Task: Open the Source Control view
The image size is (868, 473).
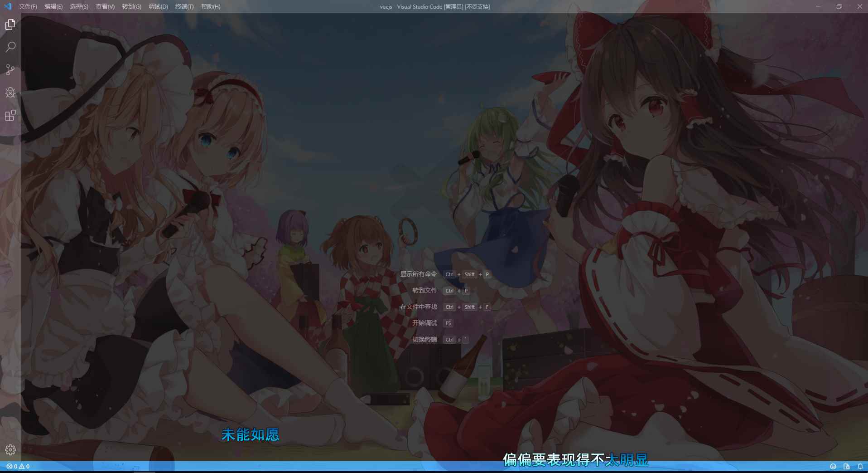Action: (10, 70)
